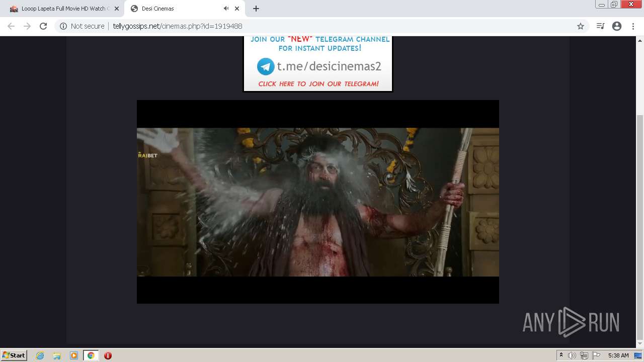Click the vertical page scrollbar thumb
Image resolution: width=644 pixels, height=362 pixels.
(x=639, y=227)
